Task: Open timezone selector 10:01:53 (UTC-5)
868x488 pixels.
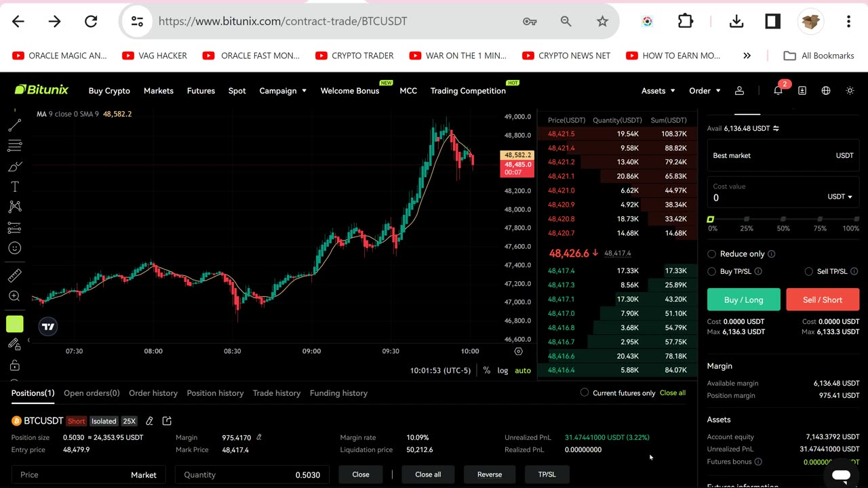Action: (440, 370)
